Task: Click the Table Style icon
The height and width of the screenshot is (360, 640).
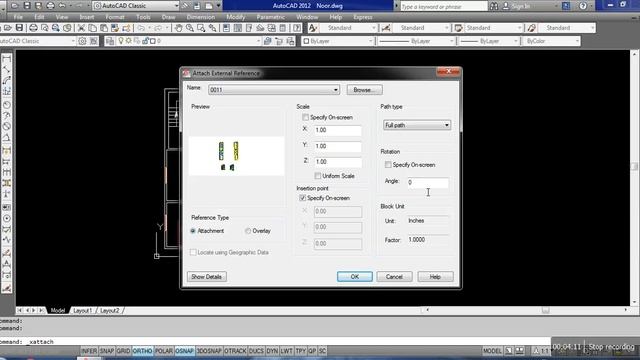Action: (458, 28)
